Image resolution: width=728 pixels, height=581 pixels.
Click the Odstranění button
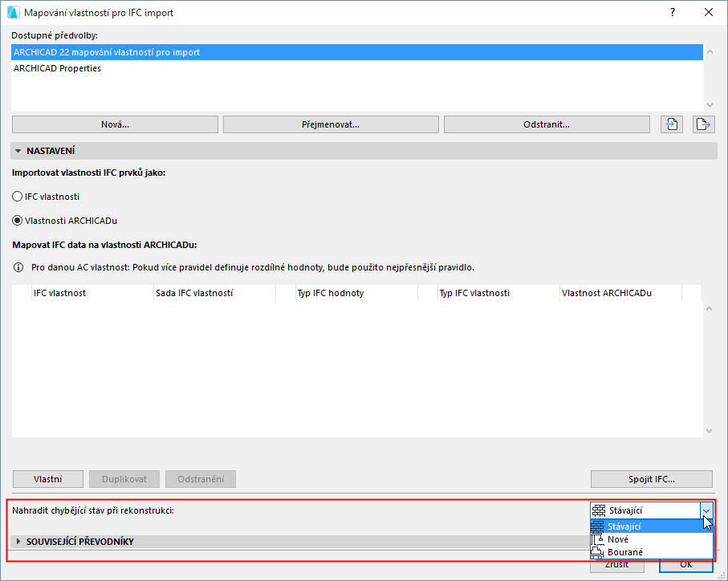point(201,479)
